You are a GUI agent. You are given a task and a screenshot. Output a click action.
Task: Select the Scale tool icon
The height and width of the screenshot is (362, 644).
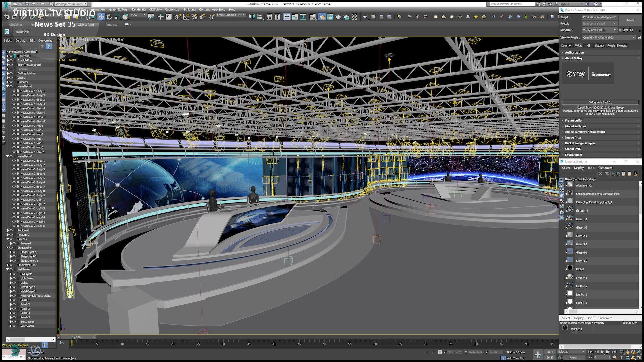117,17
